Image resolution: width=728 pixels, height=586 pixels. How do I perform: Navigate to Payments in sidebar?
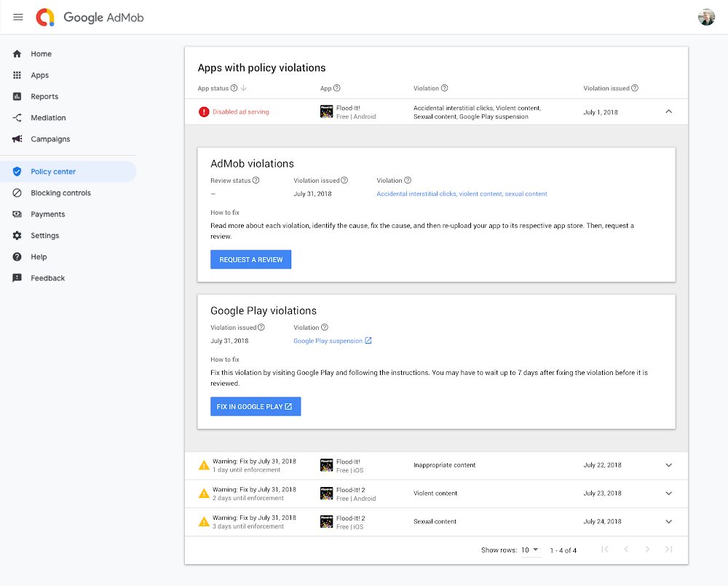click(48, 214)
